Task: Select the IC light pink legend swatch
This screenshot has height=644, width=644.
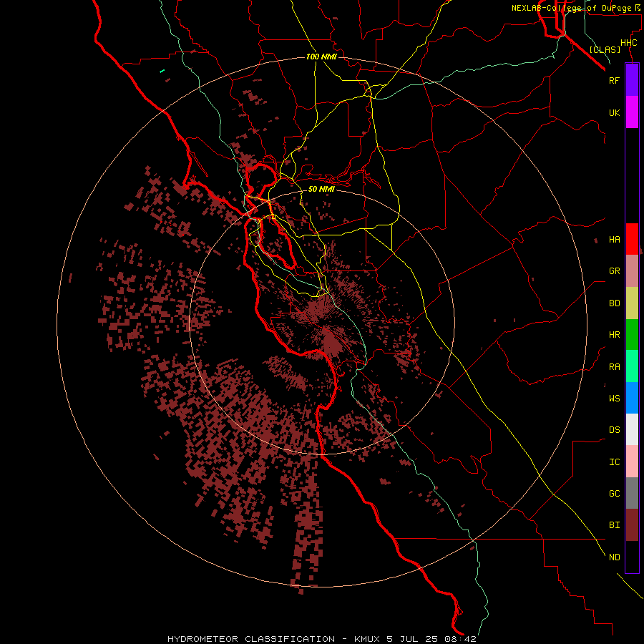Action: 632,462
